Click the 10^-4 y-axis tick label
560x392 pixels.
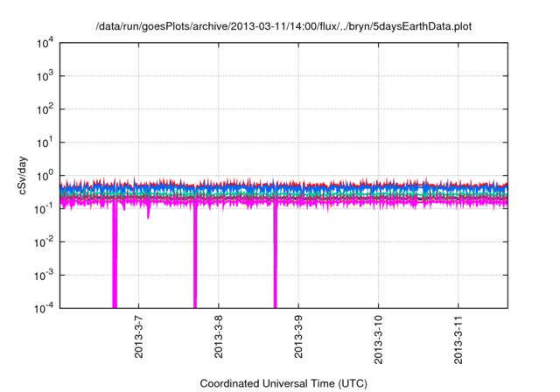pyautogui.click(x=45, y=308)
